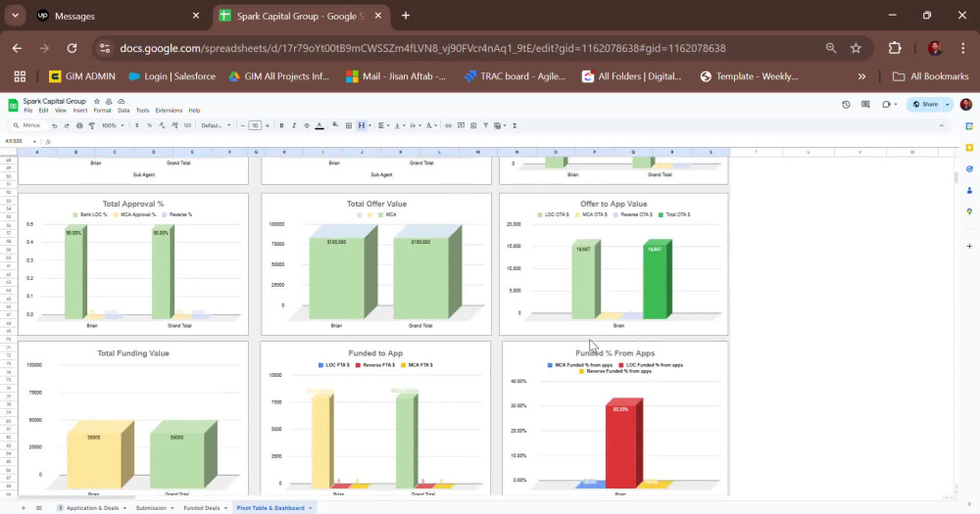980x514 pixels.
Task: Open the zoom 100% dropdown
Action: click(x=113, y=125)
